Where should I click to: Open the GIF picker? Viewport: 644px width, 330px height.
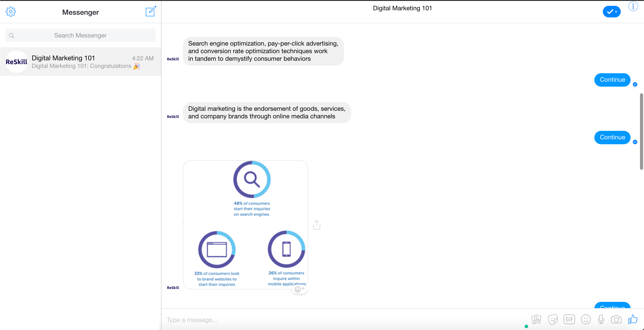point(569,319)
